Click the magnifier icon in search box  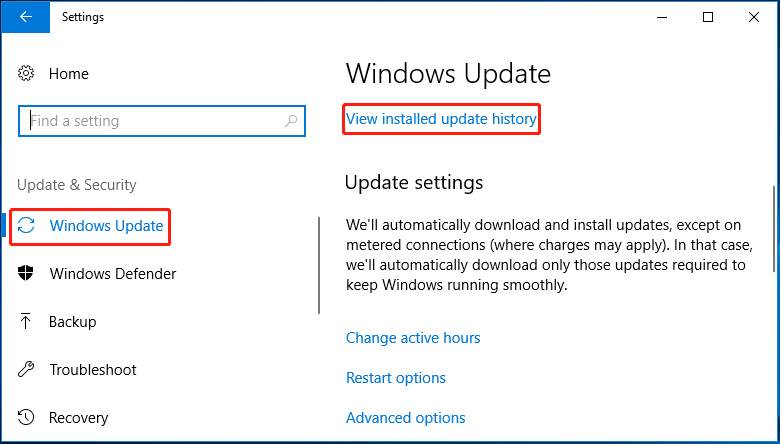coord(291,120)
